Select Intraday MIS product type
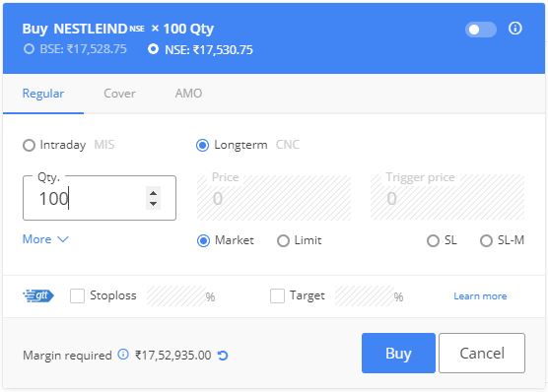Screen dimensions: 548x392 point(29,145)
